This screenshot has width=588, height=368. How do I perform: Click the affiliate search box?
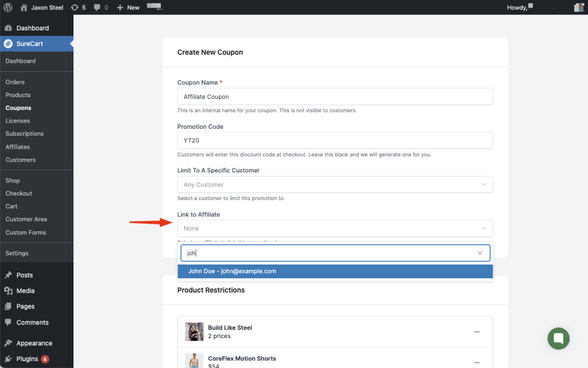pyautogui.click(x=335, y=253)
